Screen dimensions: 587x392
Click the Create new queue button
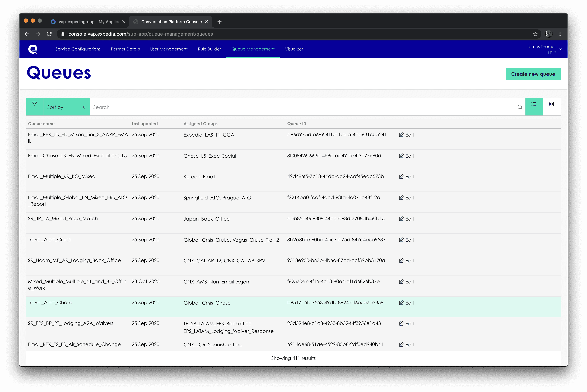coord(533,74)
